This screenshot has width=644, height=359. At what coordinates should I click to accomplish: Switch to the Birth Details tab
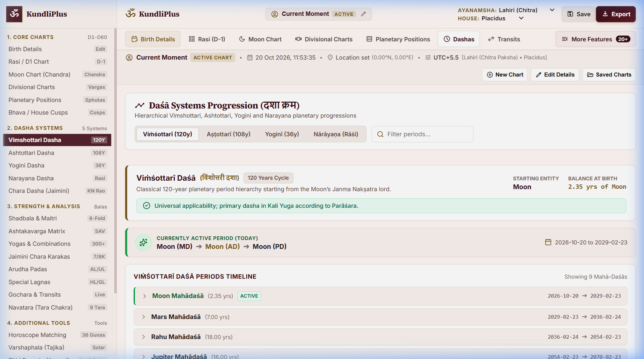coord(153,39)
